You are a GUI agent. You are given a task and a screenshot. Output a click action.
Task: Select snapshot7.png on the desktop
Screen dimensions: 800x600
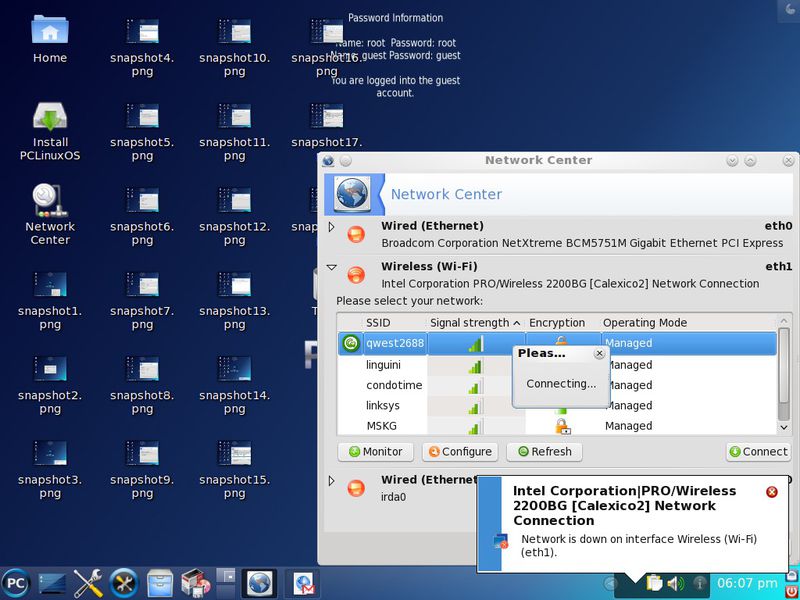142,299
